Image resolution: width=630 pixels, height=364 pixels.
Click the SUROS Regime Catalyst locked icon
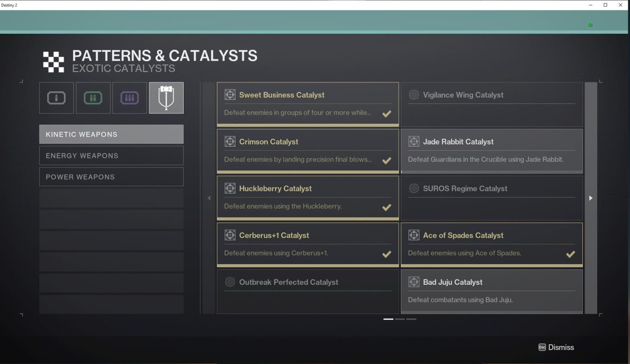414,189
